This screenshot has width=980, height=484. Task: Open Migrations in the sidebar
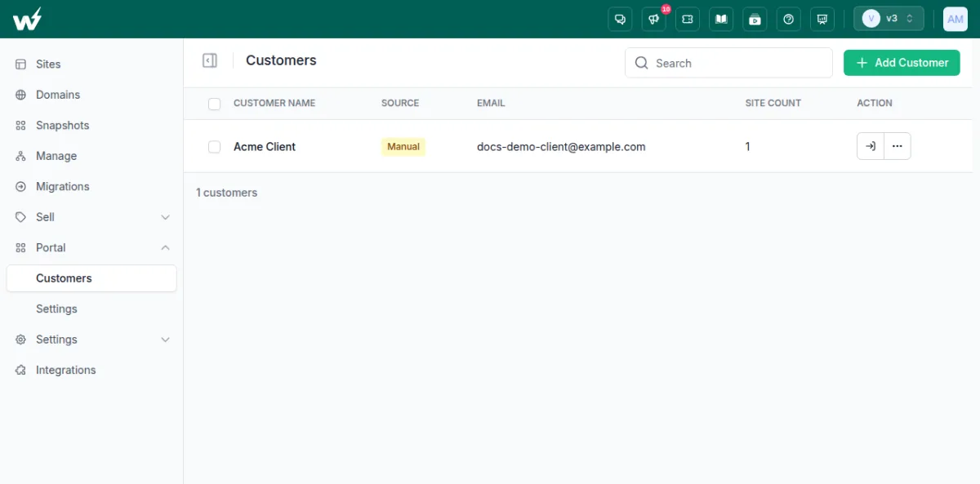click(91, 186)
